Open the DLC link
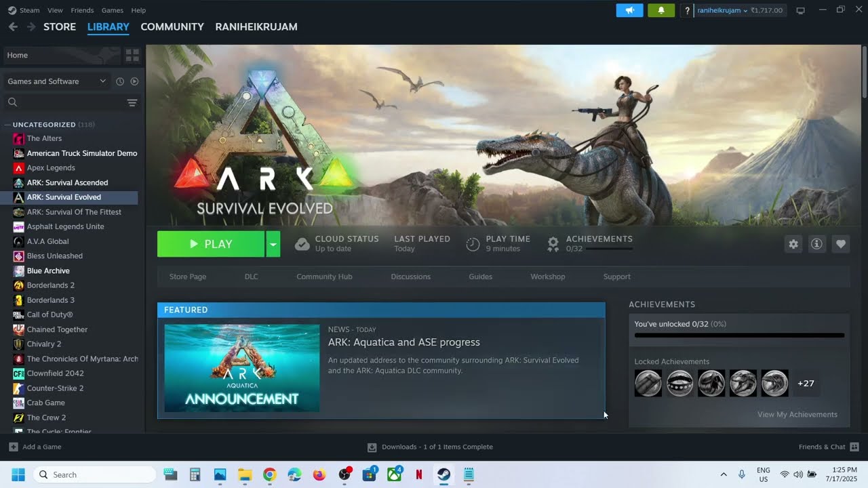 (x=252, y=277)
